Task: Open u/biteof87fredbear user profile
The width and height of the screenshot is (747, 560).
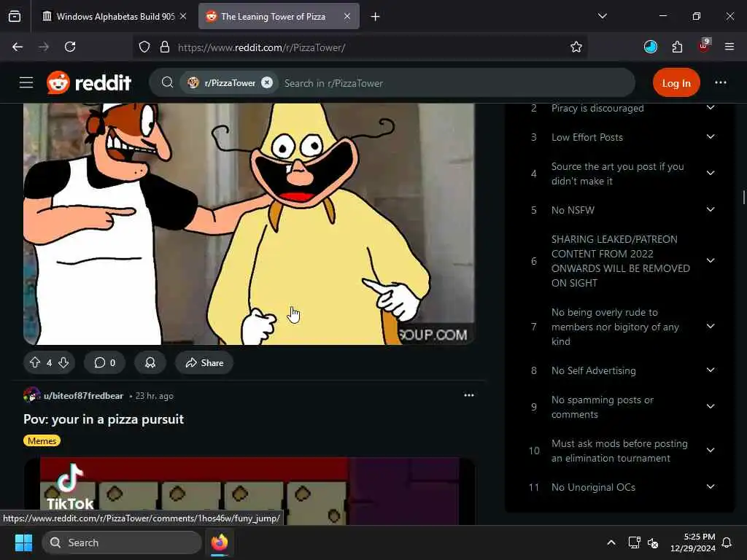Action: pyautogui.click(x=83, y=396)
